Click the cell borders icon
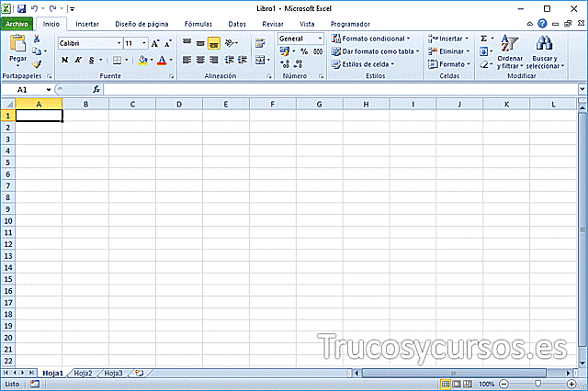Image resolution: width=588 pixels, height=391 pixels. [117, 60]
